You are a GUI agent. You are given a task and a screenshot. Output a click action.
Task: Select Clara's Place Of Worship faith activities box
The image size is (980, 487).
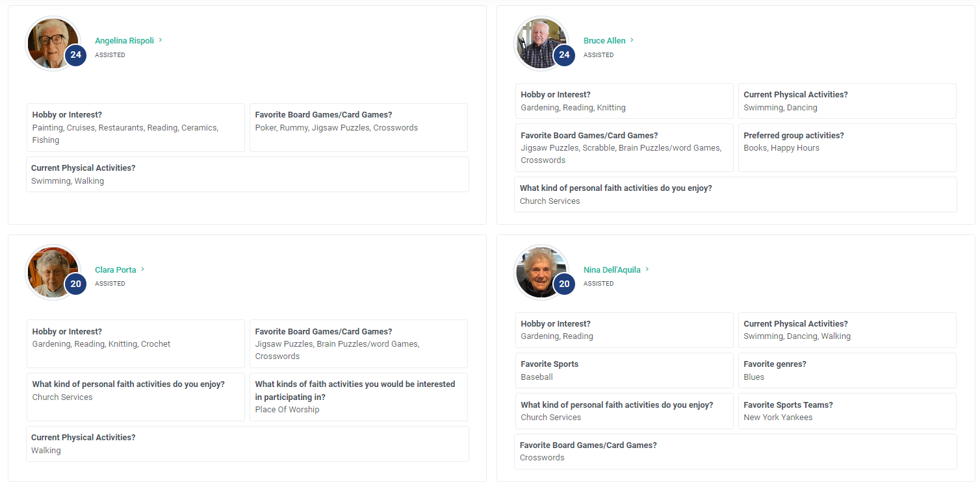(359, 397)
